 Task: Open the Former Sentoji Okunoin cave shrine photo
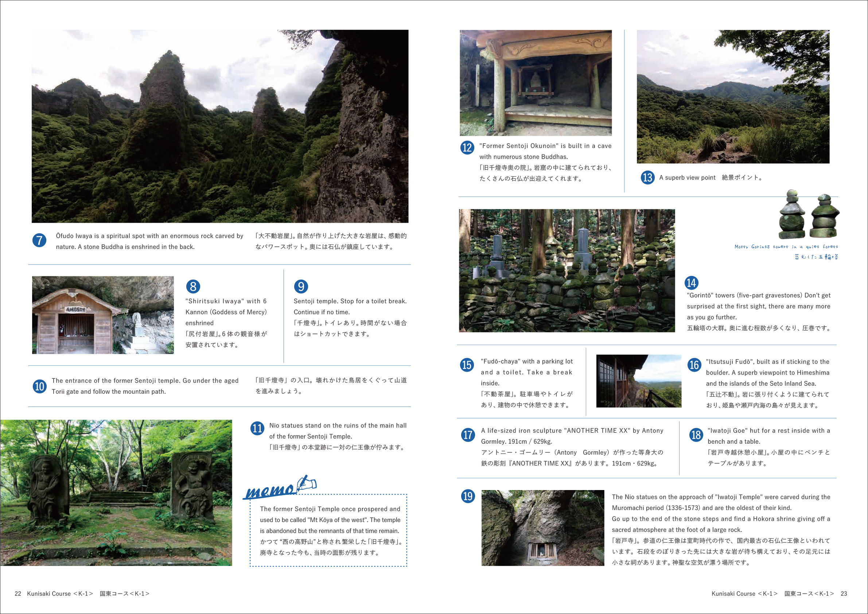(536, 83)
